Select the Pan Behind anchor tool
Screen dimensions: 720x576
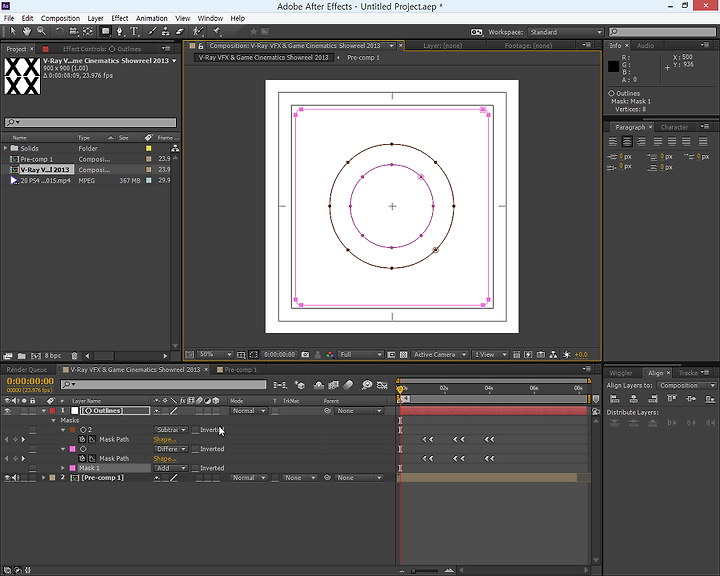tap(88, 31)
